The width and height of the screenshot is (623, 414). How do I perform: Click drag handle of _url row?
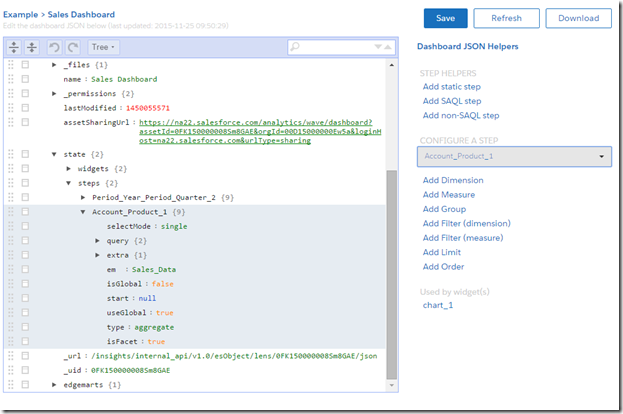point(11,356)
